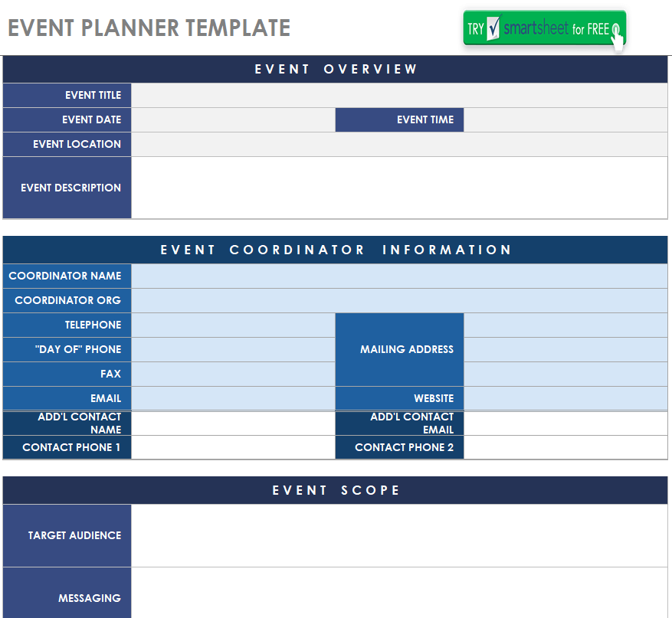This screenshot has width=672, height=618.
Task: Click the Event Title input field
Action: 399,96
